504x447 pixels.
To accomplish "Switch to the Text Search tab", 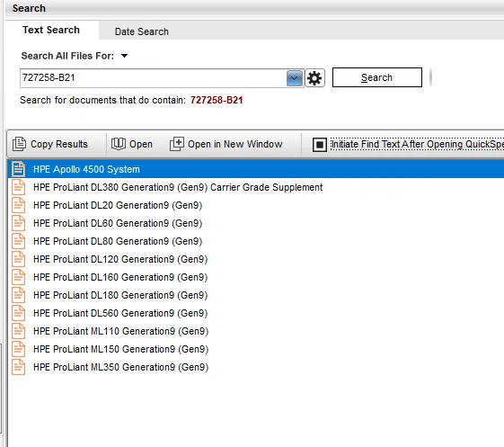I will [x=51, y=30].
